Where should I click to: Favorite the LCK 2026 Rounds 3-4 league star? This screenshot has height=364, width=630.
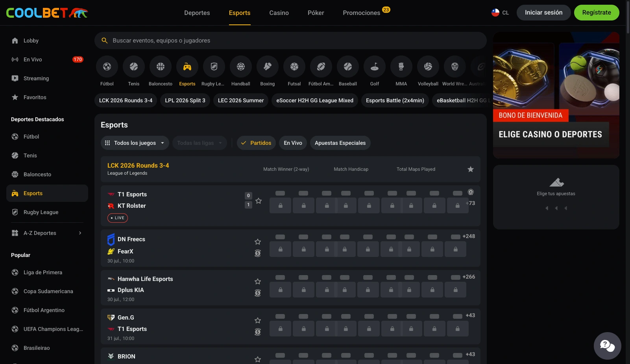tap(471, 169)
